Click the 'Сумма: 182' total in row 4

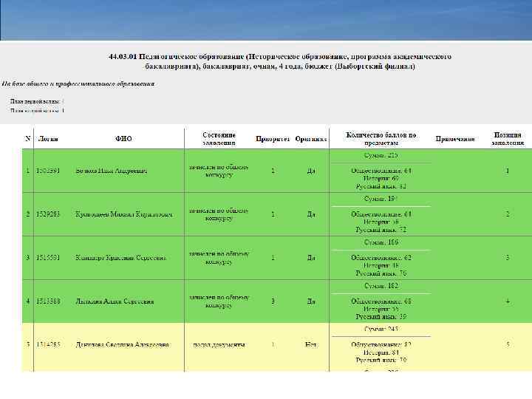pyautogui.click(x=381, y=286)
